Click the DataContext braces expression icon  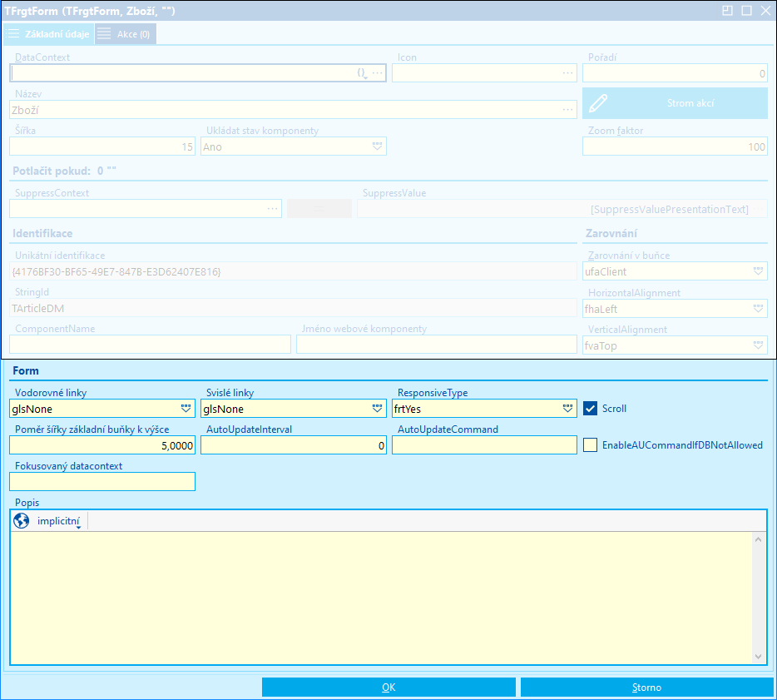[362, 73]
